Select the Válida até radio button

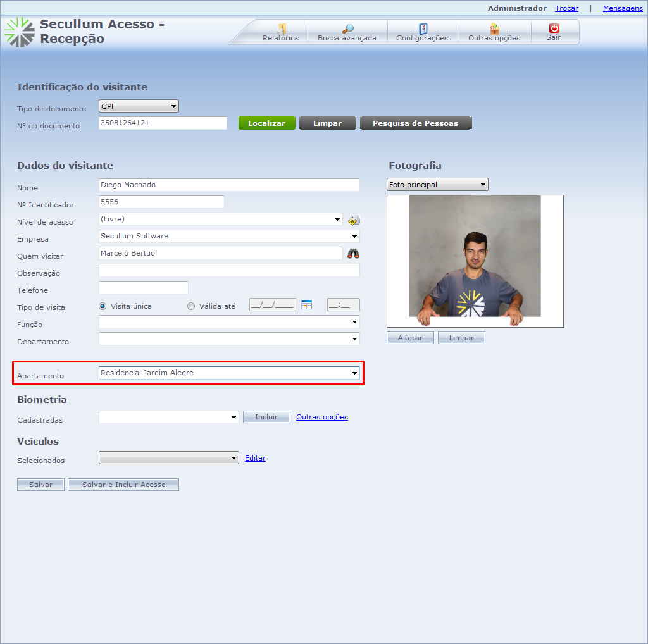191,306
